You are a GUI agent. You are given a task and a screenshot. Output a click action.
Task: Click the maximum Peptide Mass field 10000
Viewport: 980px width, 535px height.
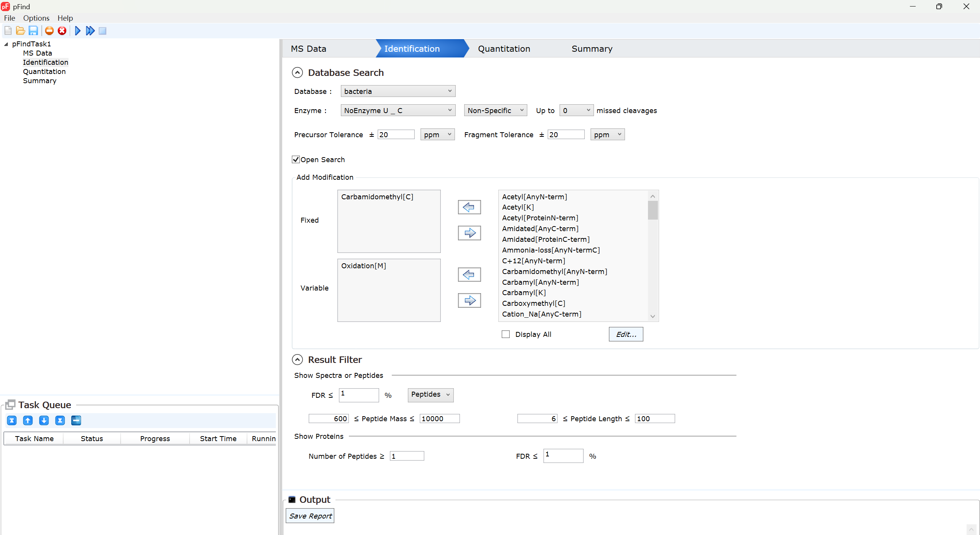440,418
